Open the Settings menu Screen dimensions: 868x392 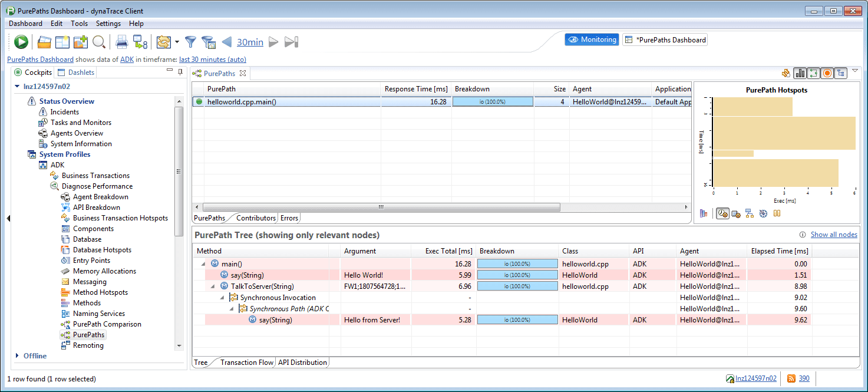108,24
